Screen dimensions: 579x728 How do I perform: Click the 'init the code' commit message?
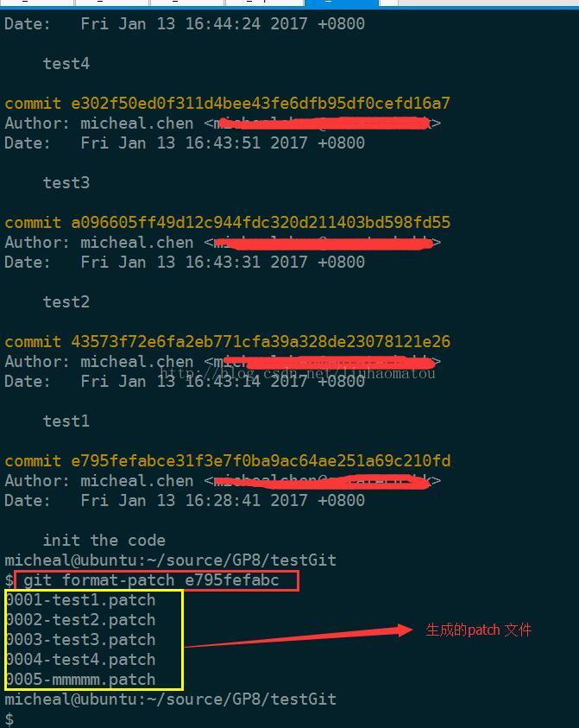click(104, 541)
